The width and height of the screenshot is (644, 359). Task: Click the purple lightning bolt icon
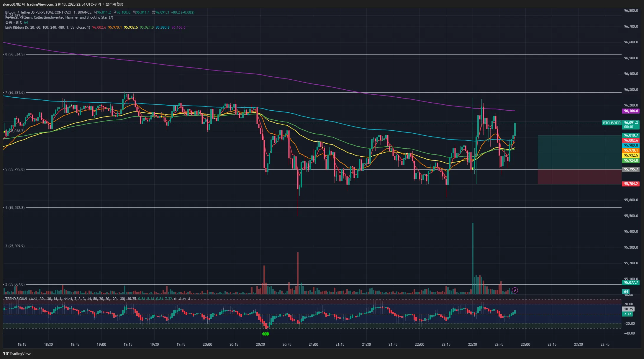pyautogui.click(x=515, y=291)
